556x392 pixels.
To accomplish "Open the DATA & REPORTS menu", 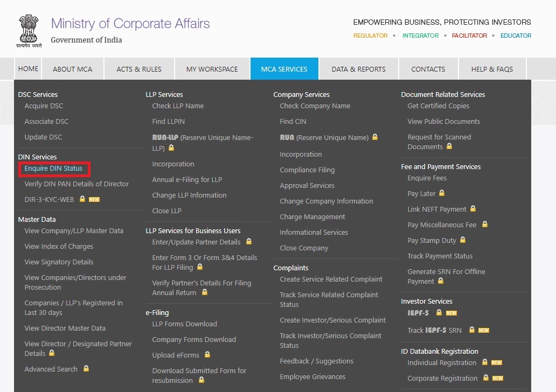I will click(358, 69).
